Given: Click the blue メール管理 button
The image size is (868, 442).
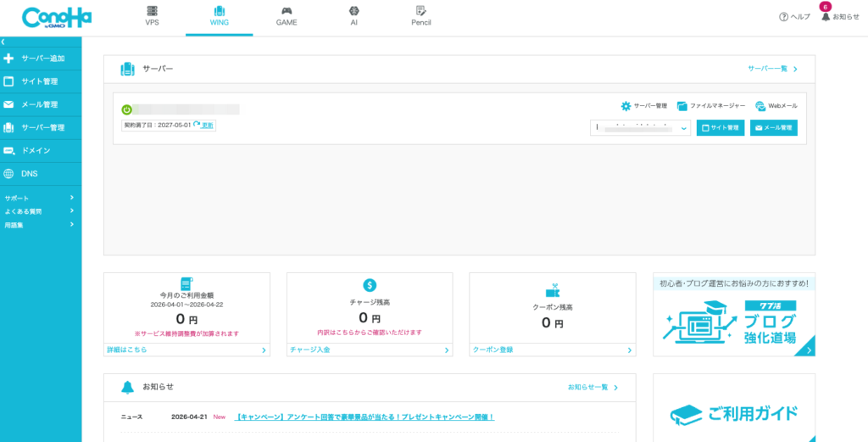Looking at the screenshot, I should click(x=774, y=128).
